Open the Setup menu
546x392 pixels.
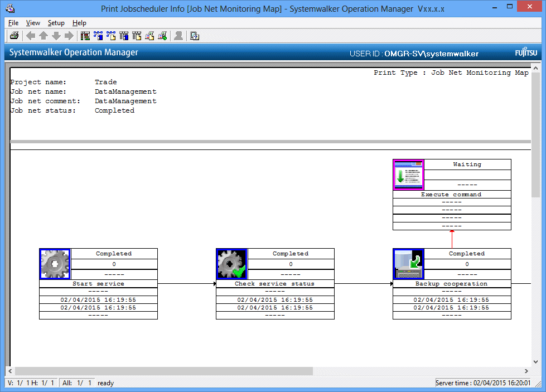[56, 23]
